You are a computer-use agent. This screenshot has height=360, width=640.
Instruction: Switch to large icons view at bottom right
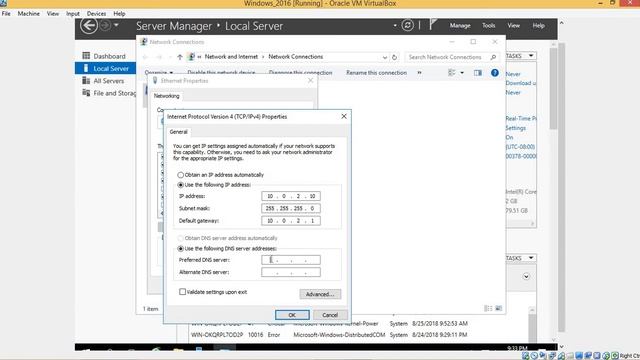coord(498,308)
